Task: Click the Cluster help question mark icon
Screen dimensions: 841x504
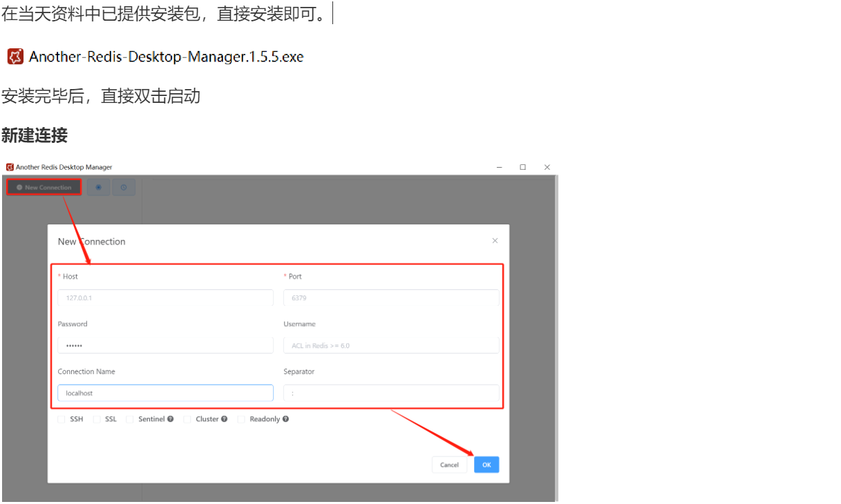Action: (x=225, y=418)
